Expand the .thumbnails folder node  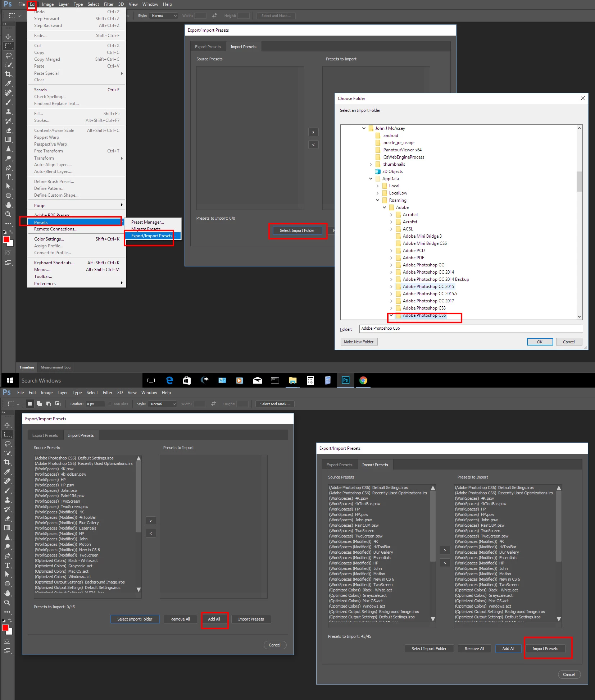tap(371, 164)
